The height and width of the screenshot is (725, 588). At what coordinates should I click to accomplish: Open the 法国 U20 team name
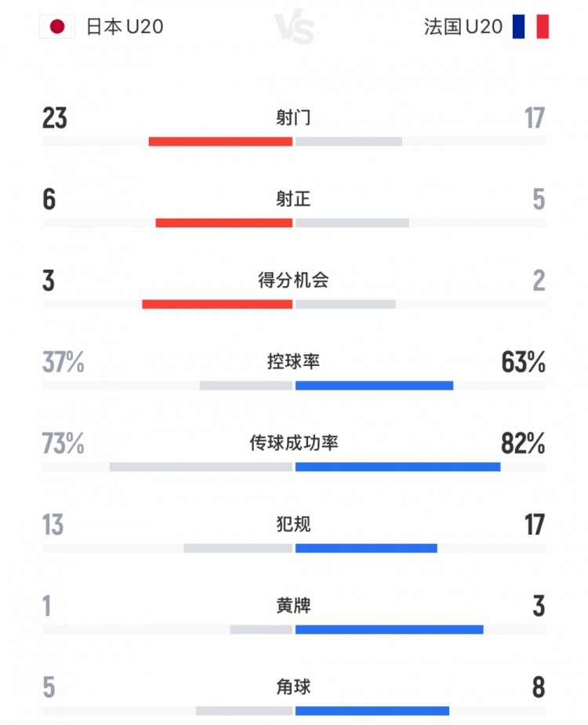point(463,27)
